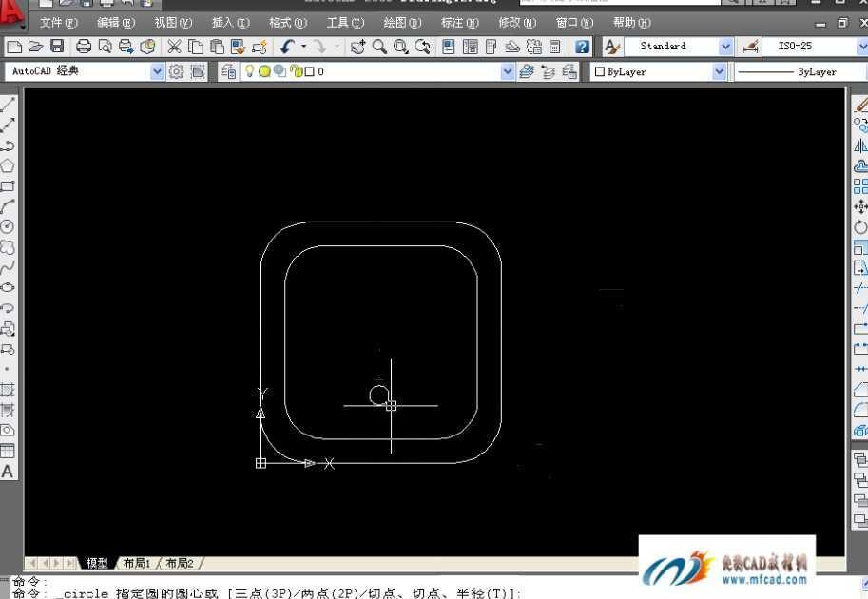The width and height of the screenshot is (868, 599).
Task: Select the Circle draw tool
Action: (8, 226)
